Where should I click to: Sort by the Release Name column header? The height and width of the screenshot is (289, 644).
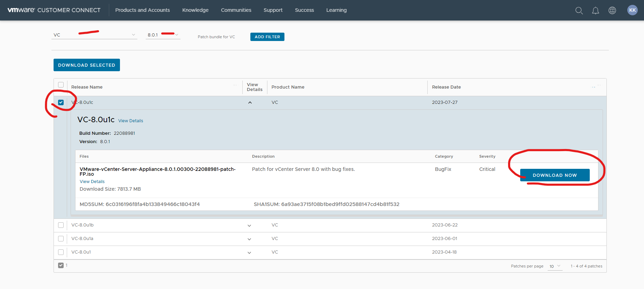pyautogui.click(x=87, y=87)
